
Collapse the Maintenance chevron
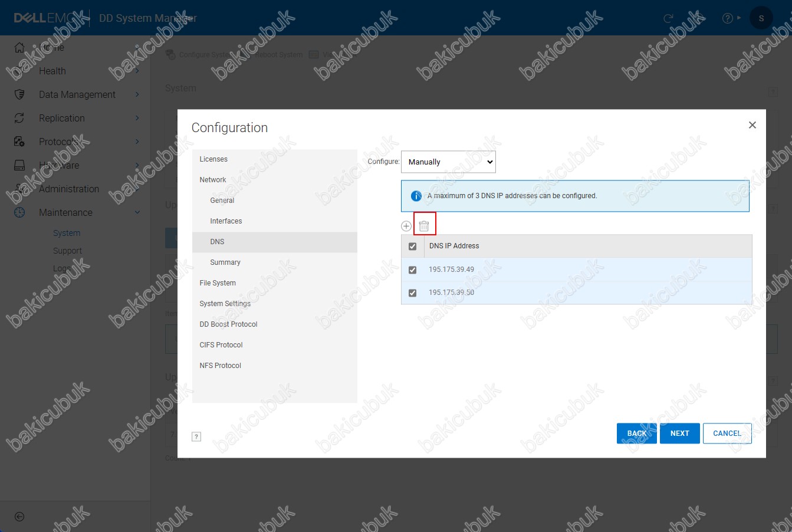pos(137,212)
